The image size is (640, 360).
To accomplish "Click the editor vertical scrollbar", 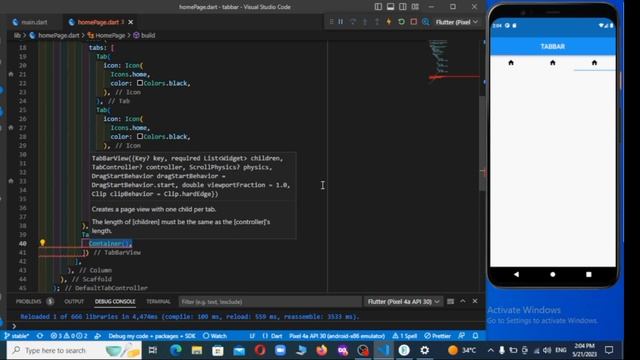I will [482, 143].
